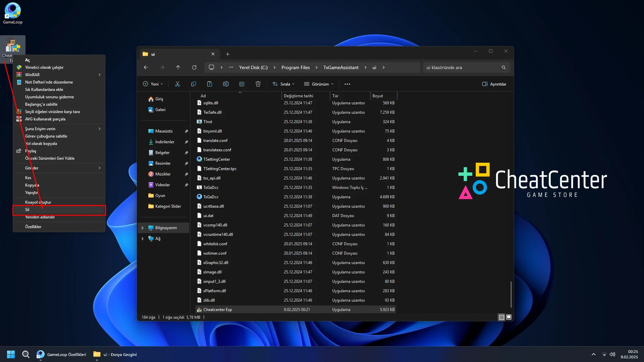Click the Copy icon in Explorer toolbar
Image resolution: width=644 pixels, height=362 pixels.
click(193, 84)
